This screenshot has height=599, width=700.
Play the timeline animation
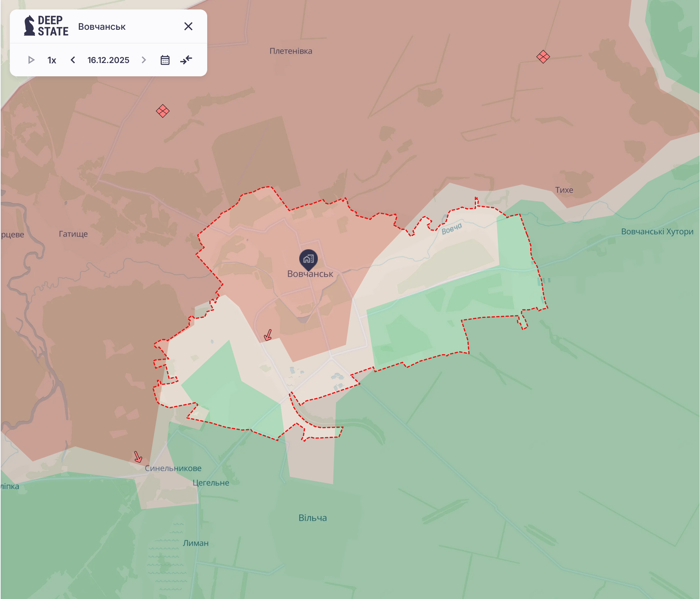tap(32, 60)
